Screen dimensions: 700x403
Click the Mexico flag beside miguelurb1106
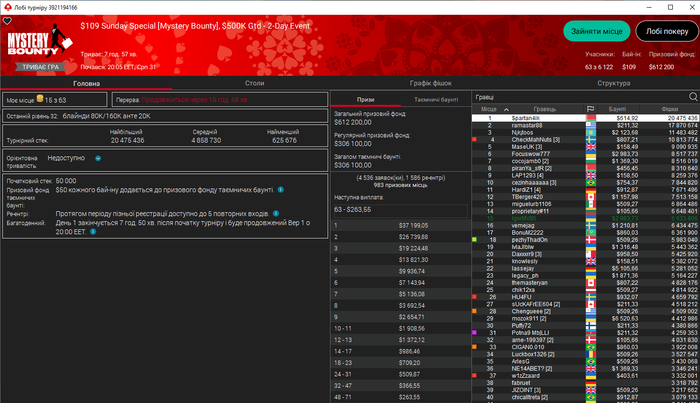pyautogui.click(x=591, y=204)
